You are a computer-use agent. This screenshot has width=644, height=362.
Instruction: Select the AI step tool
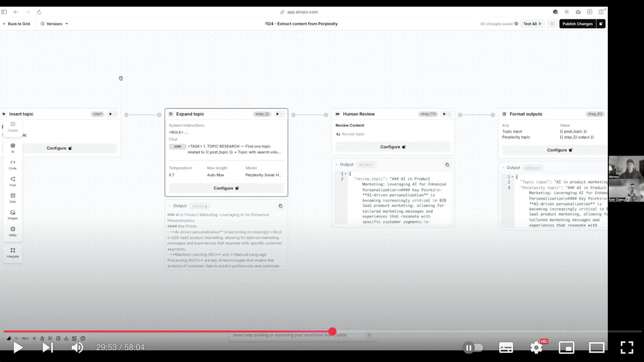click(x=13, y=148)
